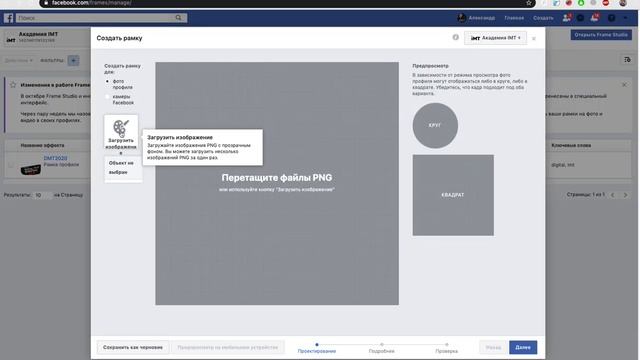Image resolution: width=640 pixels, height=360 pixels.
Task: Go to the Подробнее step
Action: tap(382, 348)
